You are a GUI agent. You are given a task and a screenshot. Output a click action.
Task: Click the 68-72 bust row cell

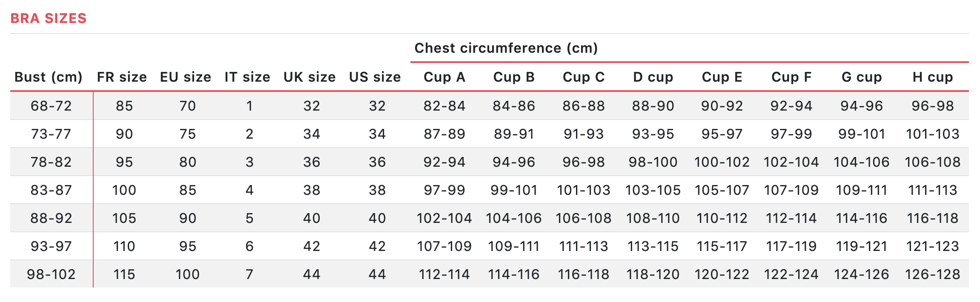(x=52, y=106)
